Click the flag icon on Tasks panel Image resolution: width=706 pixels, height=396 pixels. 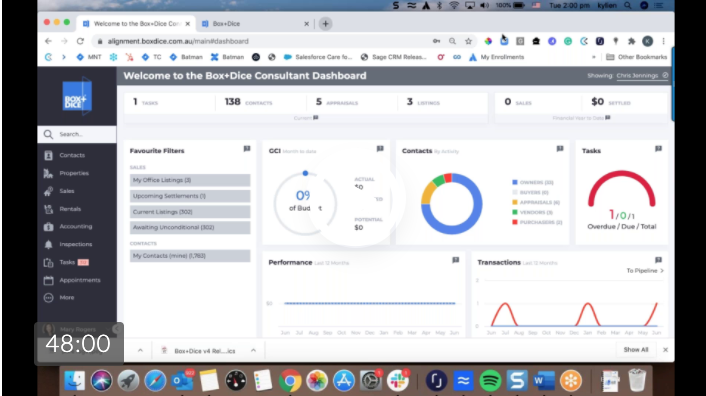pyautogui.click(x=658, y=149)
